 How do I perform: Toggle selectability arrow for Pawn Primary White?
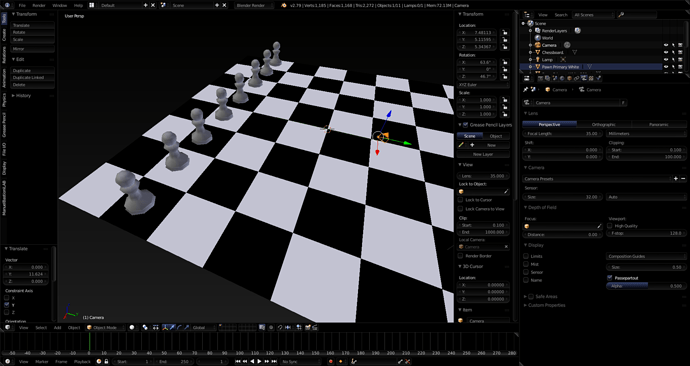coord(673,67)
